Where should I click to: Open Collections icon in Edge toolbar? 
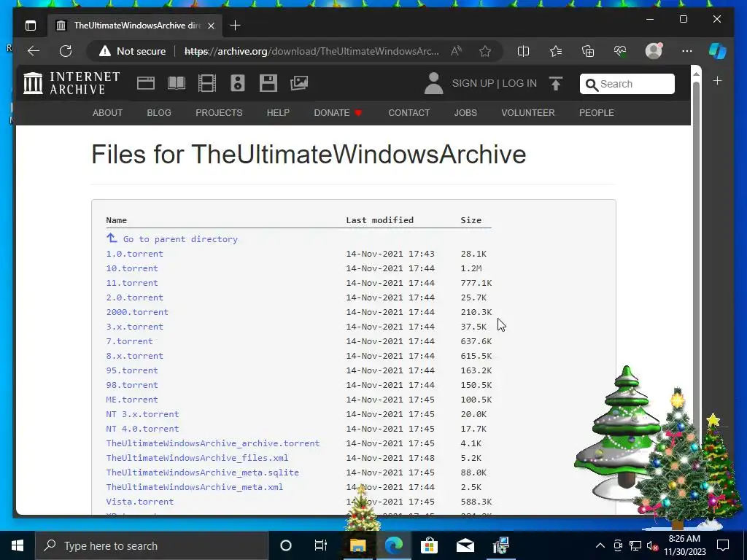tap(588, 51)
